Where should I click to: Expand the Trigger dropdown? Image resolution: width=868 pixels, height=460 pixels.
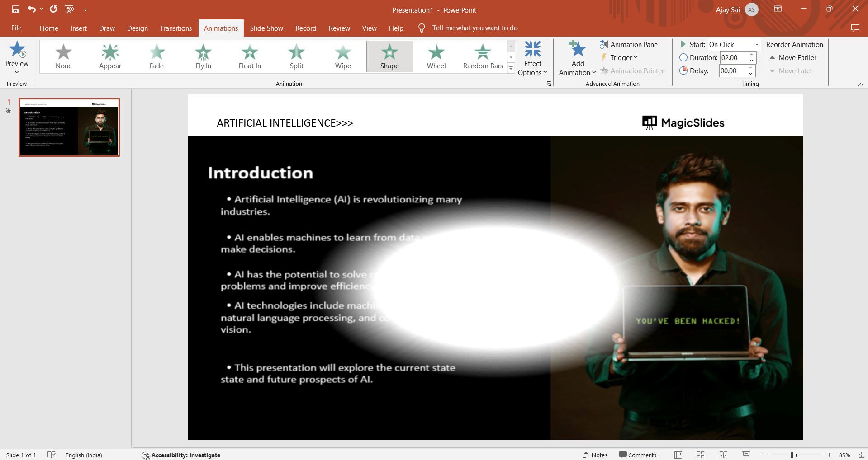pyautogui.click(x=620, y=57)
